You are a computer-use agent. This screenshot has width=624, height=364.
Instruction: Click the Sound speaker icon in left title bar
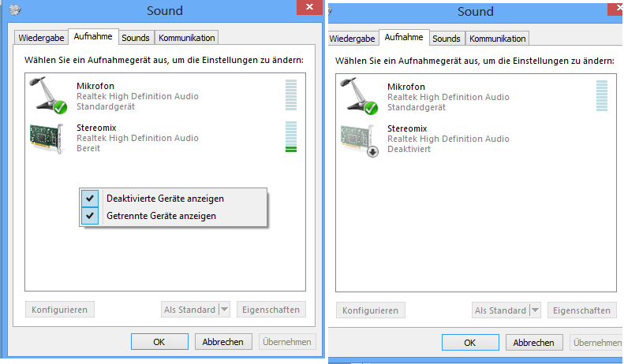[x=15, y=10]
